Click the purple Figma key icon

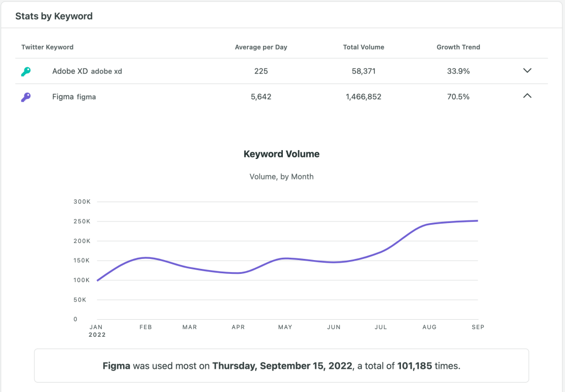(x=26, y=97)
